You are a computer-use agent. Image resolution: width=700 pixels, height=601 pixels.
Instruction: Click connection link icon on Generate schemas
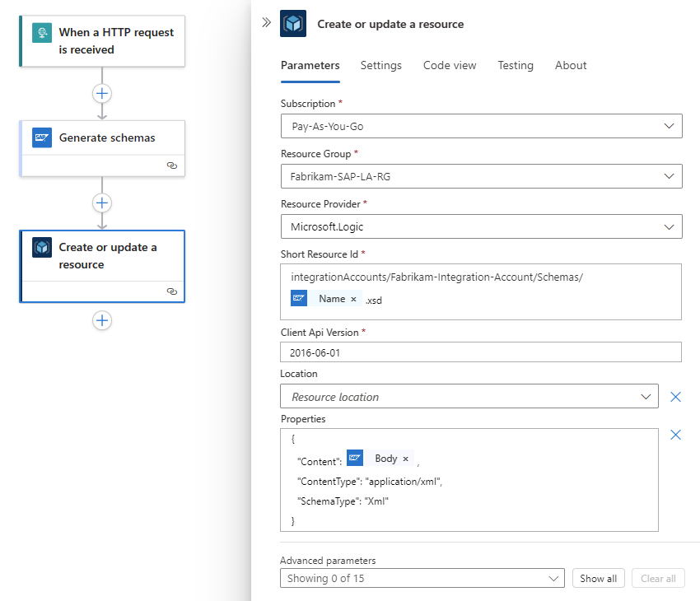coord(172,165)
